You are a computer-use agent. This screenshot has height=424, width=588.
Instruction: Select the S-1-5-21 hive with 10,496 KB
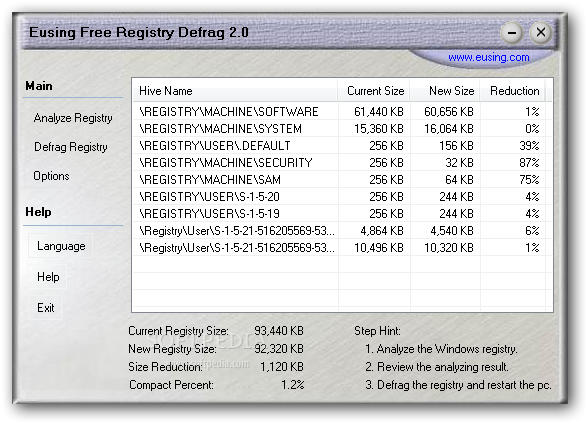point(342,247)
